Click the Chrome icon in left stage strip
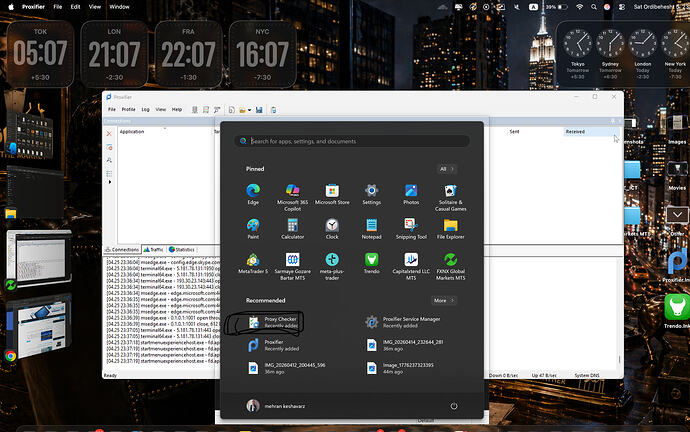This screenshot has height=432, width=690. (11, 356)
